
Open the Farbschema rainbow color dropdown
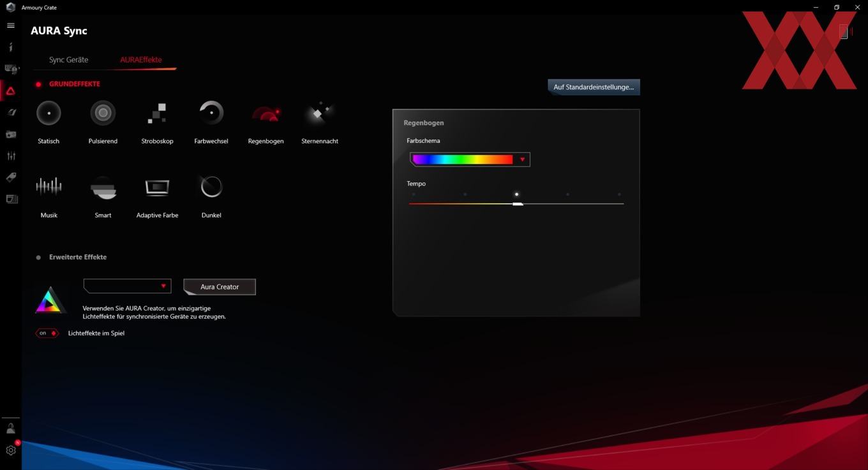click(470, 159)
